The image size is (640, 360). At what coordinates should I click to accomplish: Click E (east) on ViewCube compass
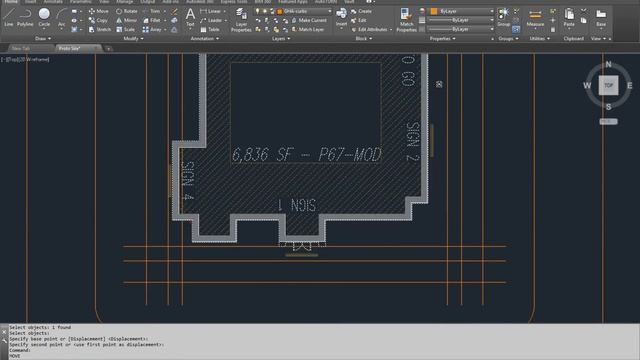(630, 85)
